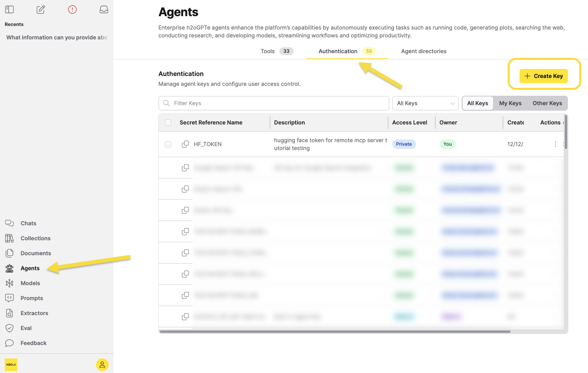Open the HF_TOKEN row actions menu

(555, 144)
